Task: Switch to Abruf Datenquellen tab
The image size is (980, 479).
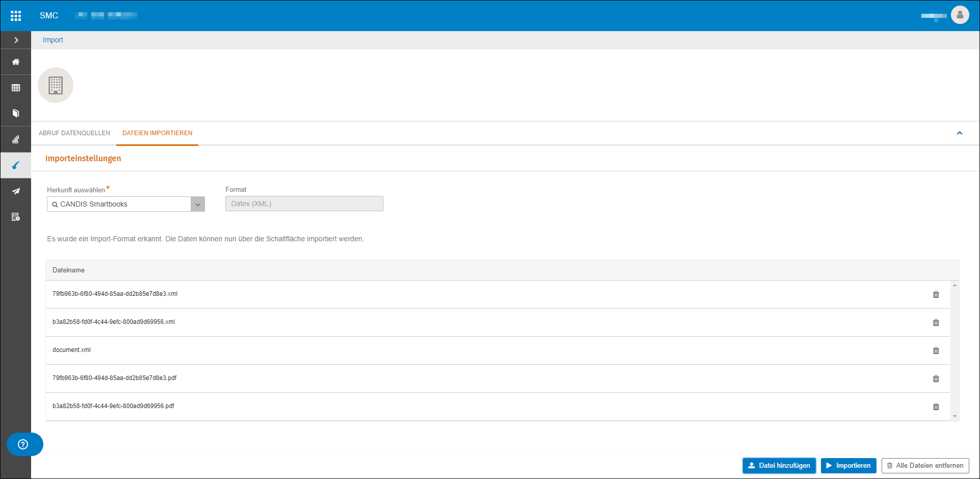Action: [74, 133]
